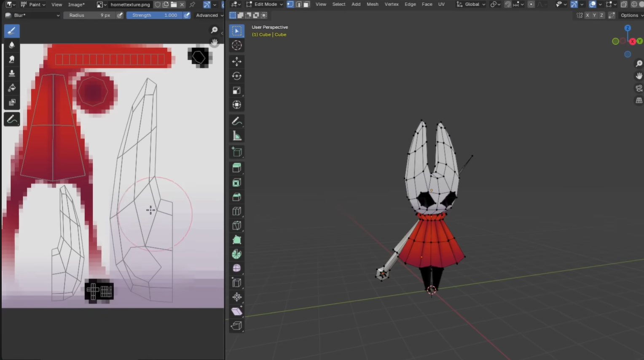The width and height of the screenshot is (644, 360).
Task: Choose the Move tool in the 3D viewport
Action: pos(236,62)
